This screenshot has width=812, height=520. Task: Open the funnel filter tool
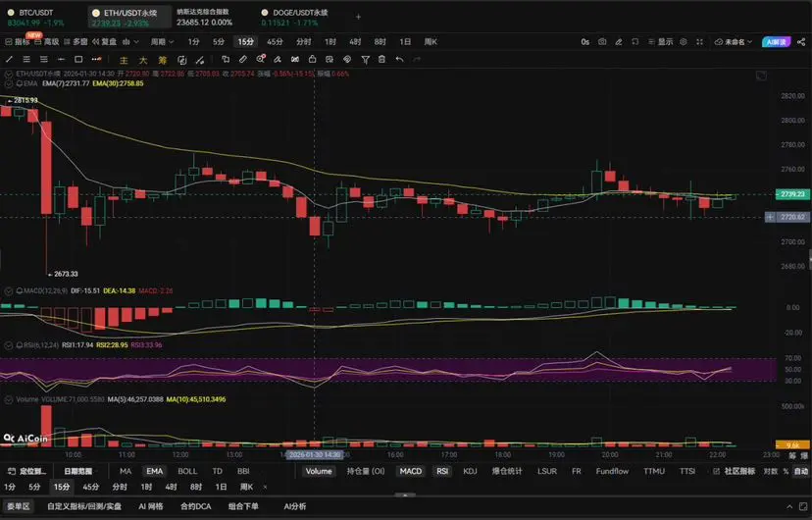click(x=365, y=60)
